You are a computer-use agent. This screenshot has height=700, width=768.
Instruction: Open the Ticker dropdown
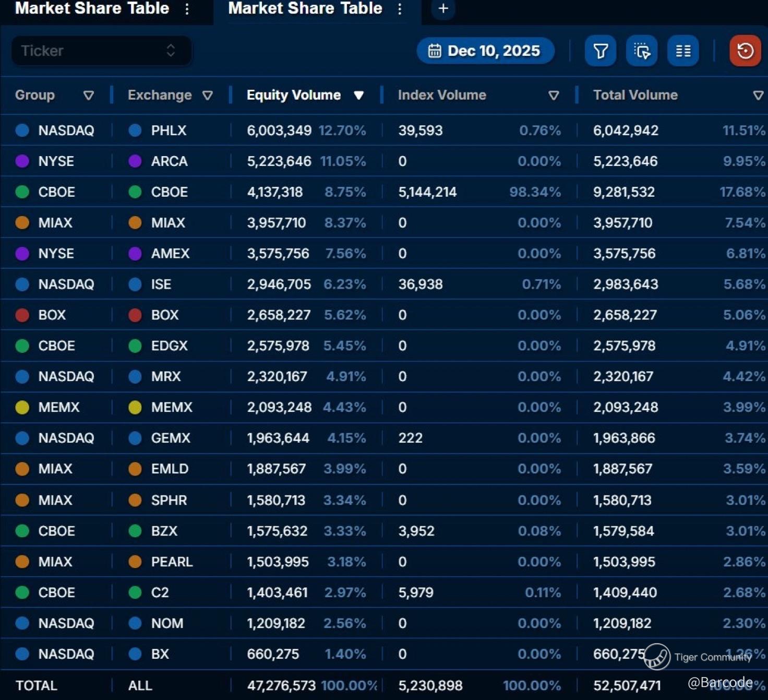point(101,51)
